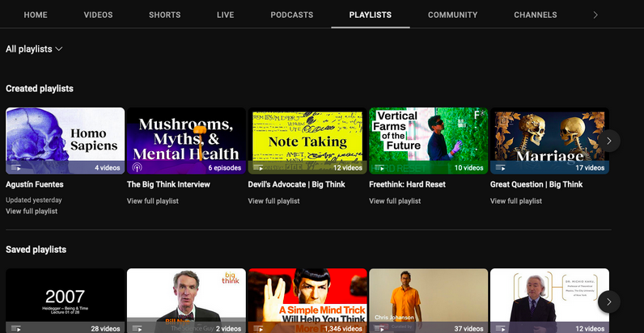Open A Simple Mind Trick playlist thumbnail
The image size is (644, 333).
tap(307, 301)
